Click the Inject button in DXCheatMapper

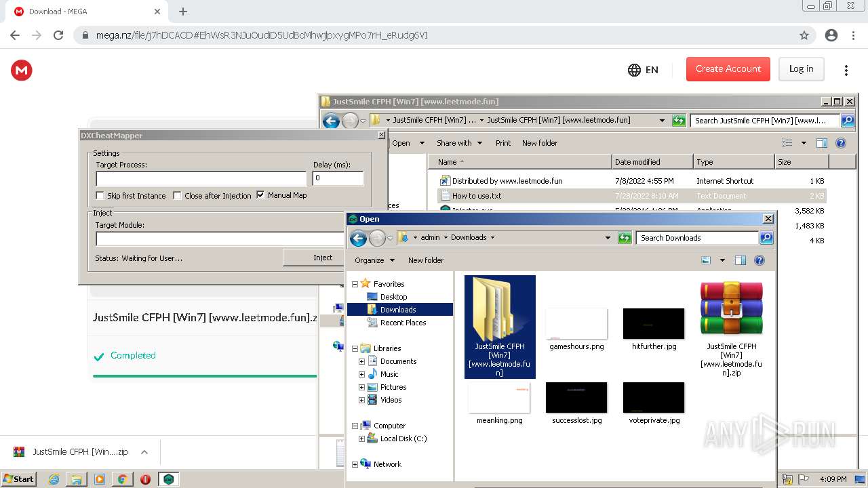315,258
